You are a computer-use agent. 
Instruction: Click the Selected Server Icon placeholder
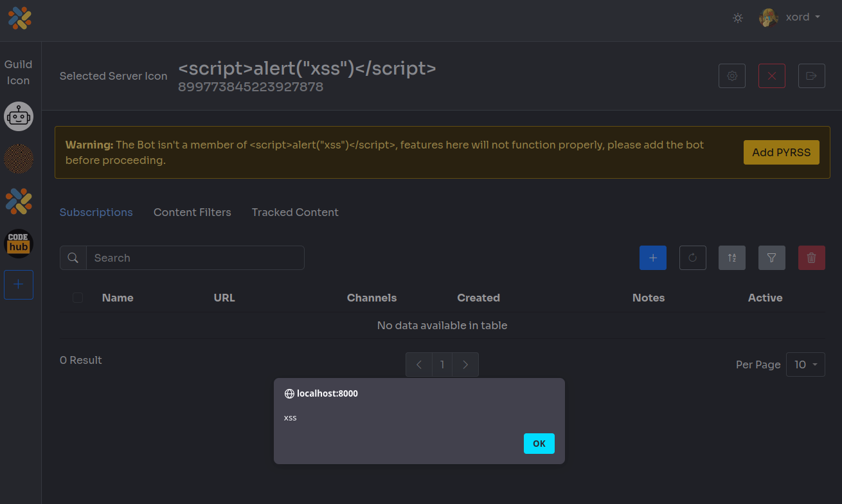(113, 76)
